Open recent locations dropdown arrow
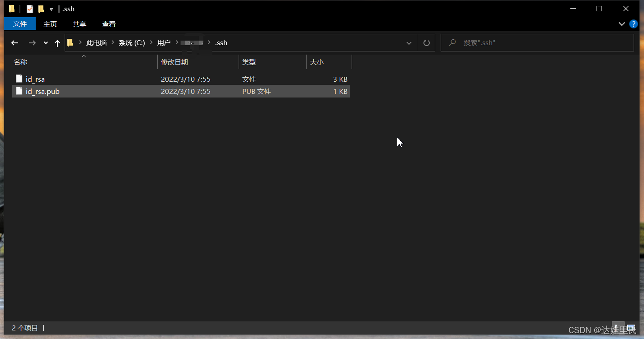The image size is (644, 339). click(x=46, y=43)
